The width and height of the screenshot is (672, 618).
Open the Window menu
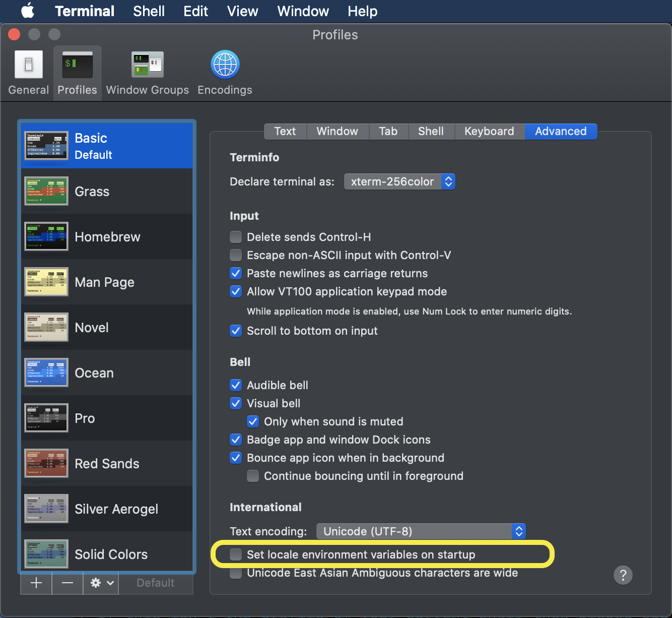coord(303,11)
